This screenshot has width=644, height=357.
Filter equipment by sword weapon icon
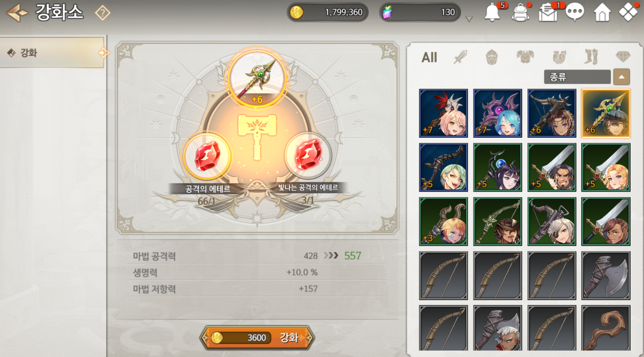point(460,57)
